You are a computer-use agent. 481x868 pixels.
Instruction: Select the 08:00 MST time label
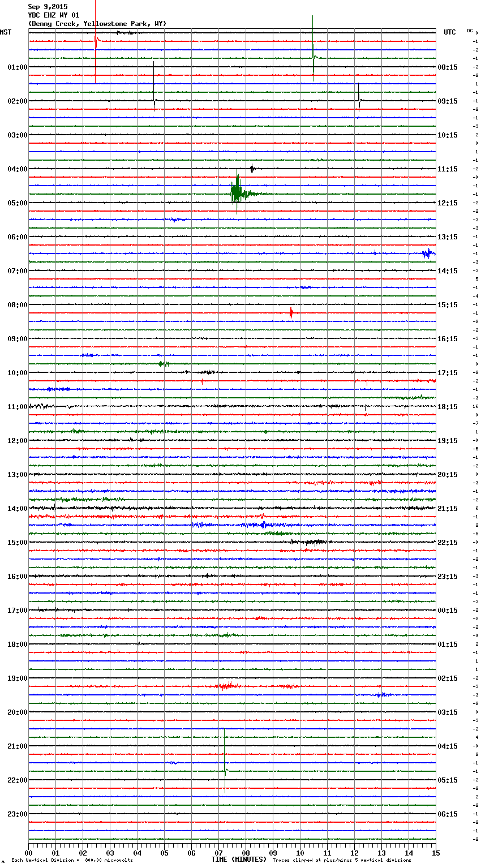18,305
